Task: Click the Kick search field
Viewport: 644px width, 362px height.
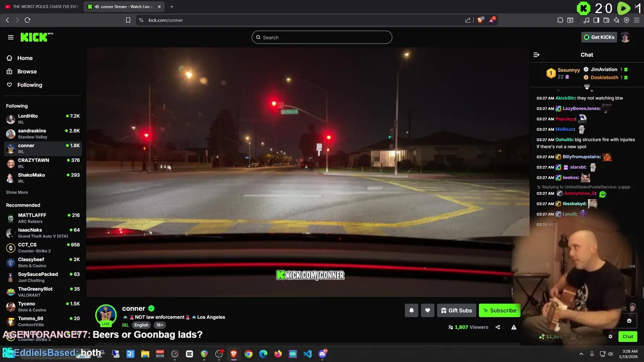Action: click(322, 37)
